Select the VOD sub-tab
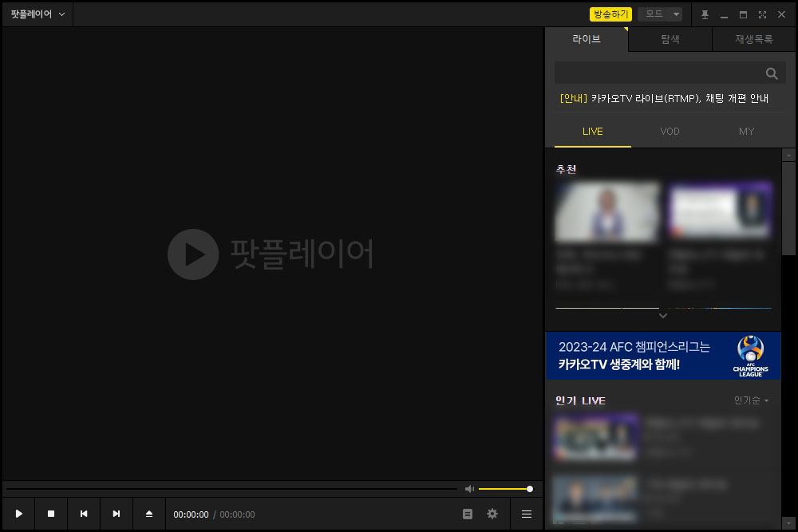 pos(670,132)
